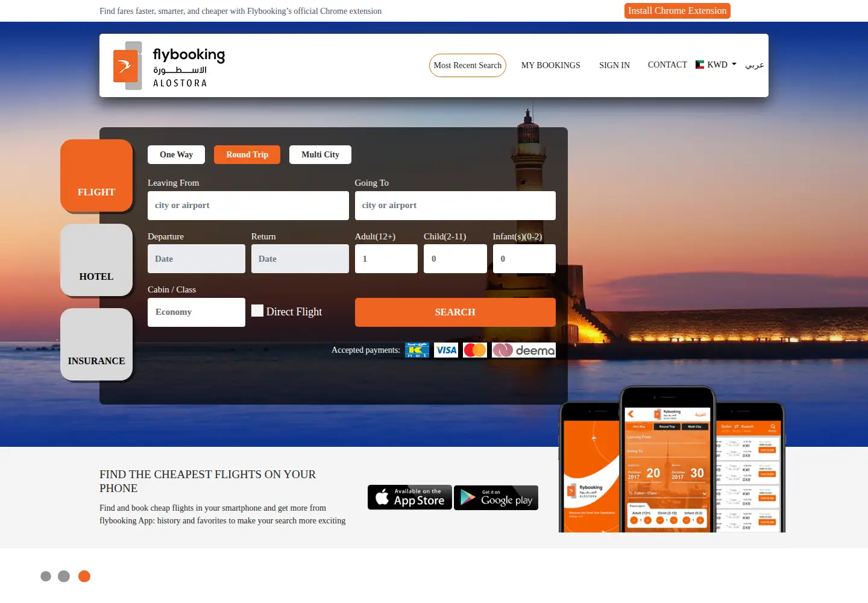The image size is (868, 603).
Task: Open the Economy cabin class dropdown
Action: pyautogui.click(x=197, y=312)
